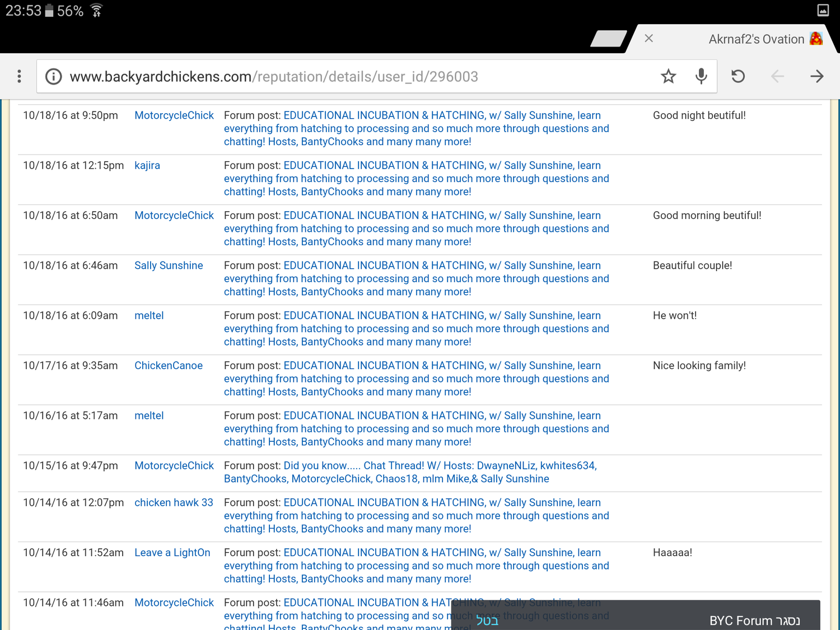Go back using the left arrow

[x=777, y=76]
